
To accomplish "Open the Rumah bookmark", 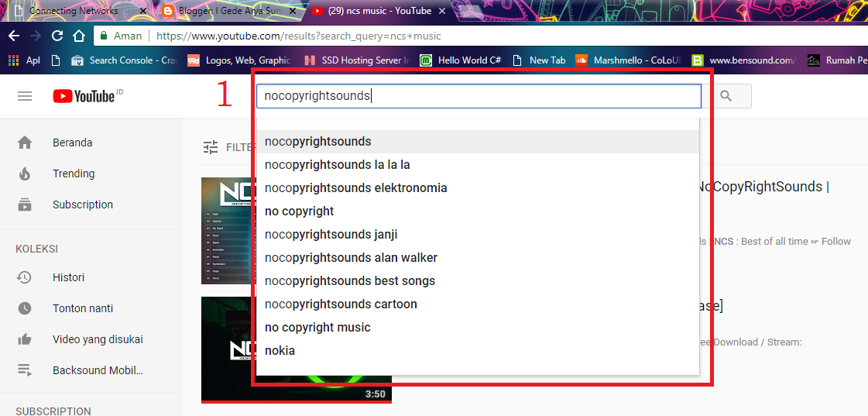I will tap(837, 60).
